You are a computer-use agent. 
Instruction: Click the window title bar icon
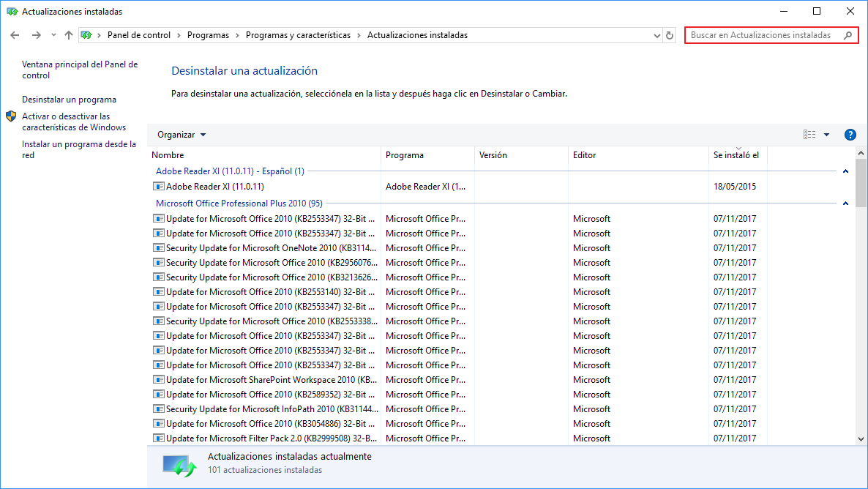point(12,11)
